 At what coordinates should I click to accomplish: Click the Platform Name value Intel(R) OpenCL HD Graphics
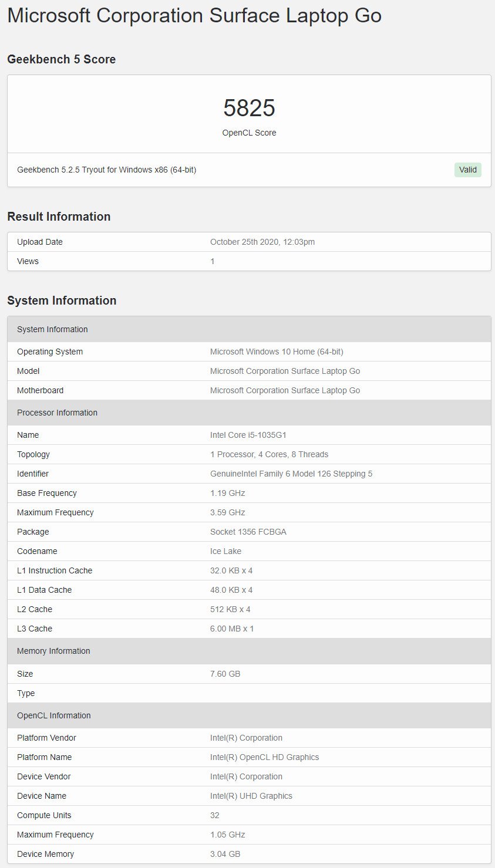[265, 757]
